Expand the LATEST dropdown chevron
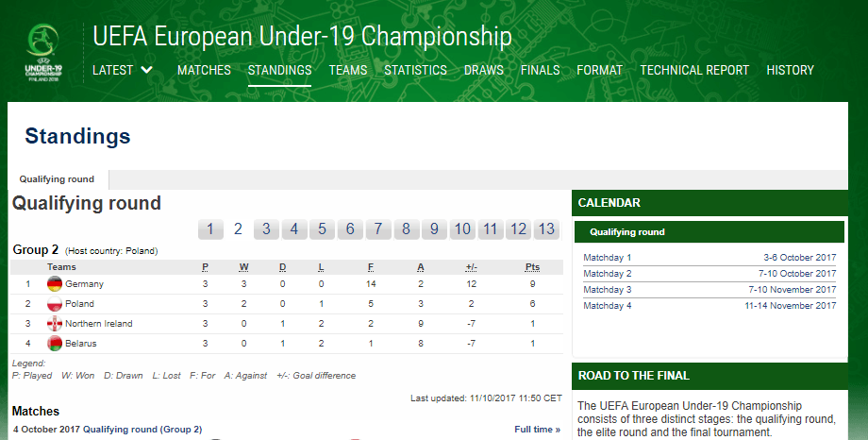Screen dimensions: 868x440 [x=146, y=70]
